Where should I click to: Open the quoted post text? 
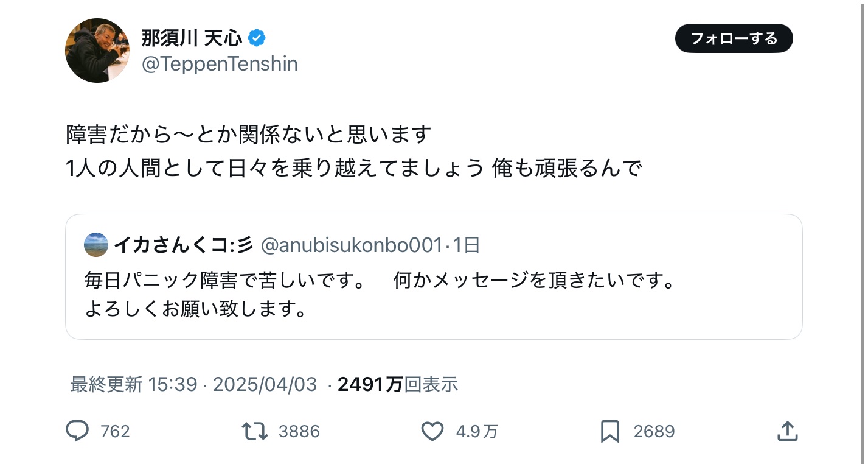tap(380, 295)
